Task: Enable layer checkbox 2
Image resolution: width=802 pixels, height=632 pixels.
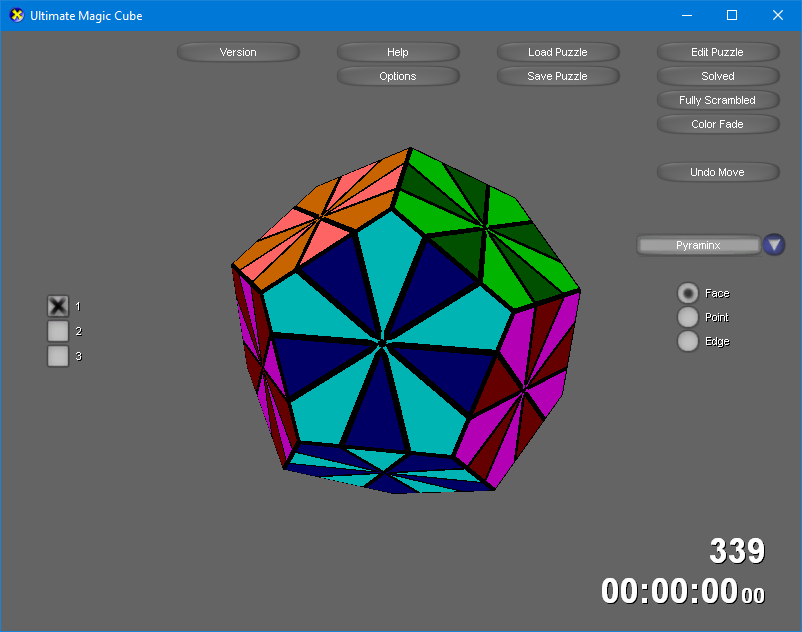Action: click(57, 331)
